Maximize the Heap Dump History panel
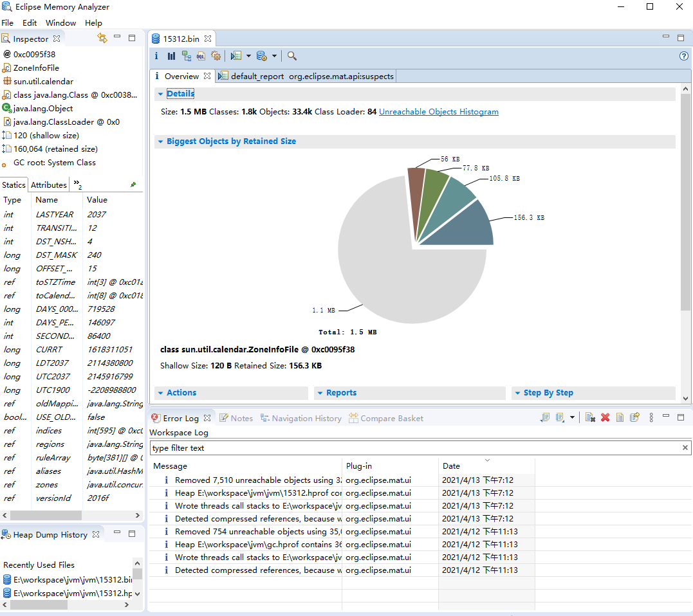 point(132,534)
